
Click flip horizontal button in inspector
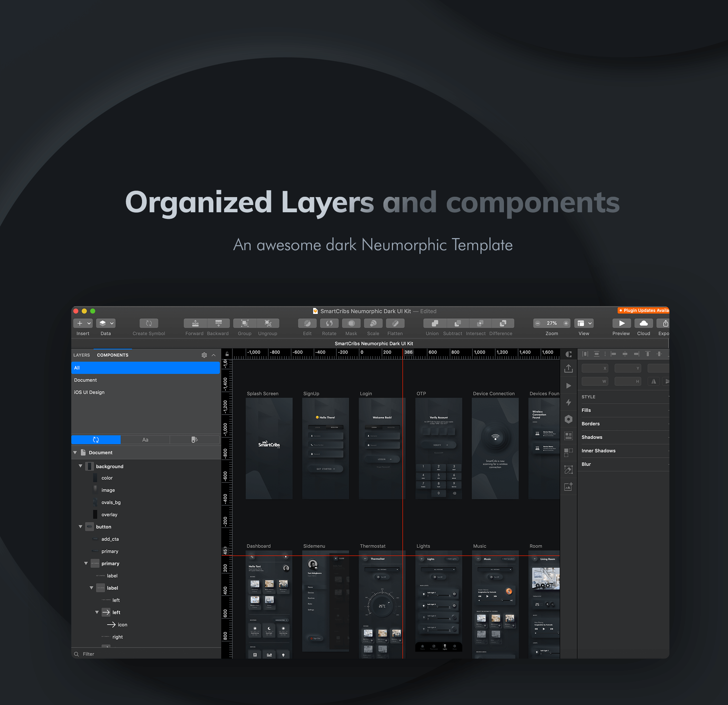click(653, 381)
